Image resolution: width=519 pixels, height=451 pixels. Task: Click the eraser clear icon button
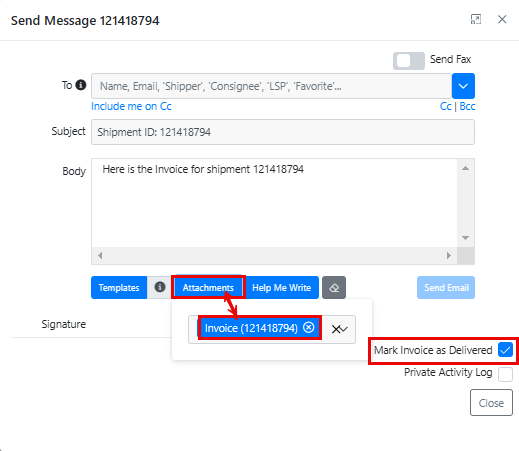(x=334, y=287)
